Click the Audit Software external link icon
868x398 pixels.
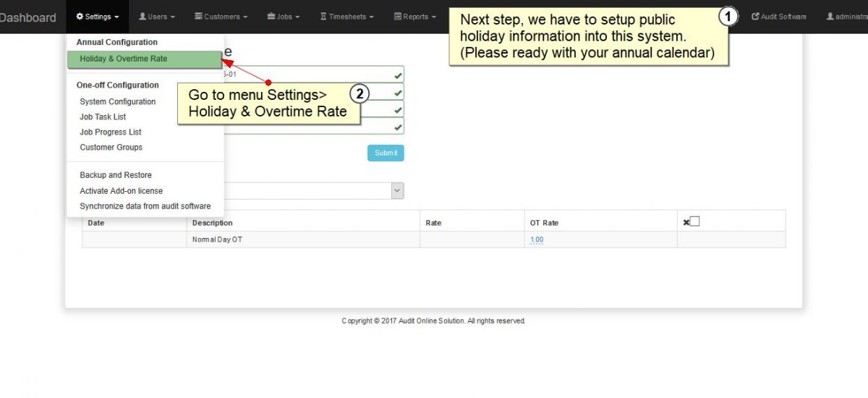click(x=755, y=17)
